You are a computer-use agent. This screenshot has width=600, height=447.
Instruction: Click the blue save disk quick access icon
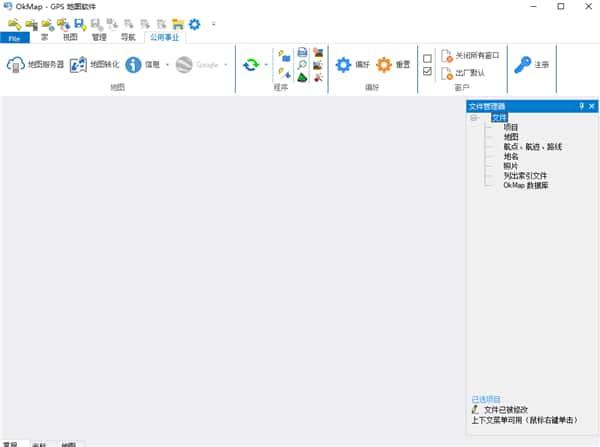tap(80, 24)
